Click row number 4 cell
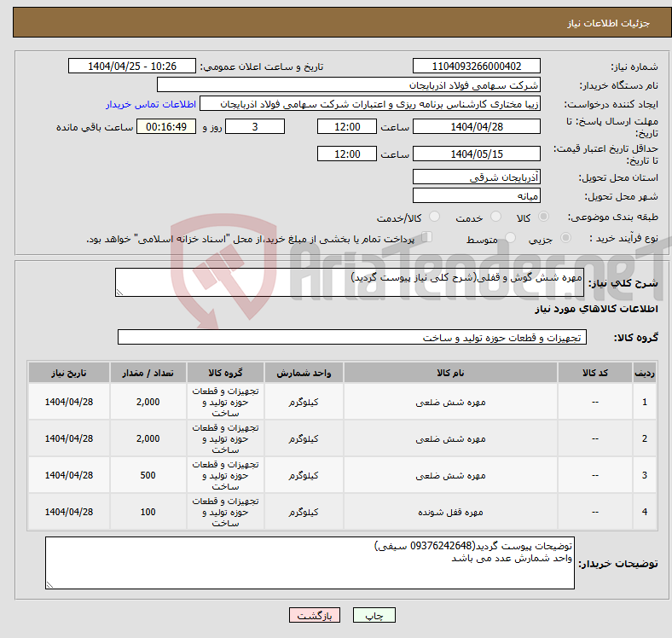 (644, 512)
